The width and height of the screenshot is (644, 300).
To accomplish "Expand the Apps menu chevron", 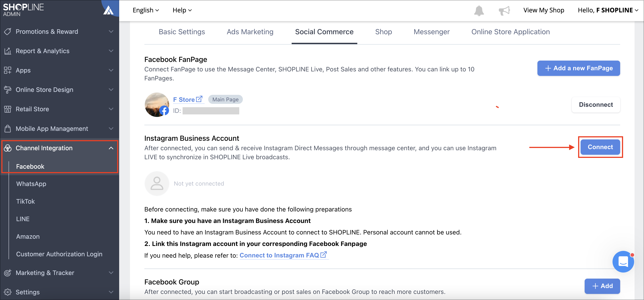I will click(111, 70).
